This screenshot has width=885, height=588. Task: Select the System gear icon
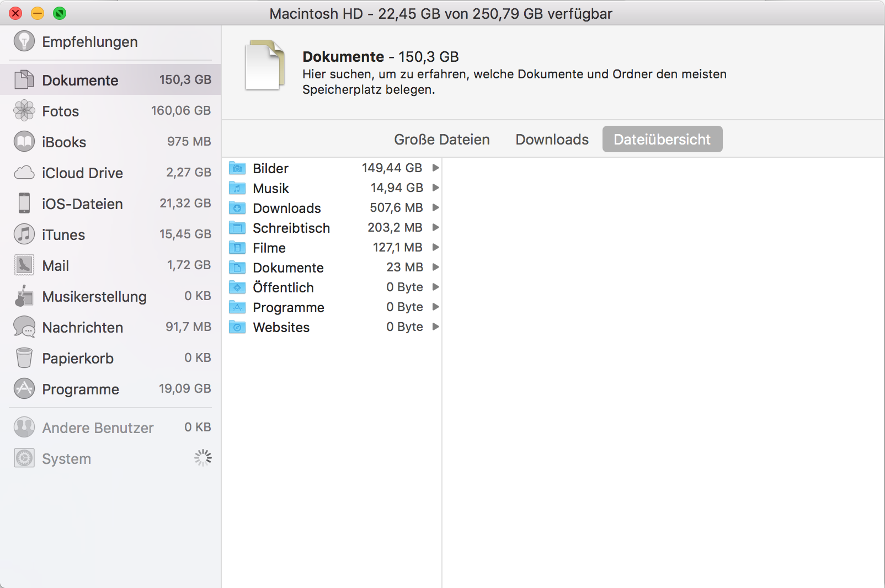[x=24, y=458]
